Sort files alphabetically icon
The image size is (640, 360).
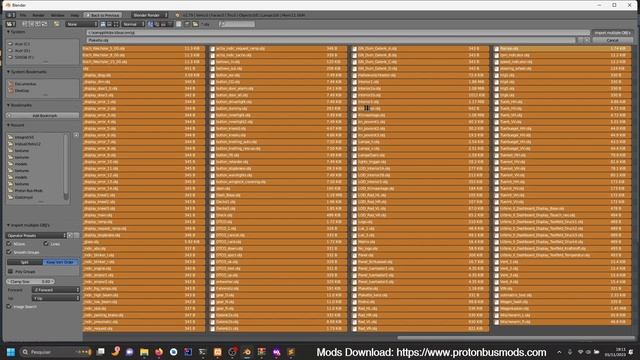(x=150, y=24)
